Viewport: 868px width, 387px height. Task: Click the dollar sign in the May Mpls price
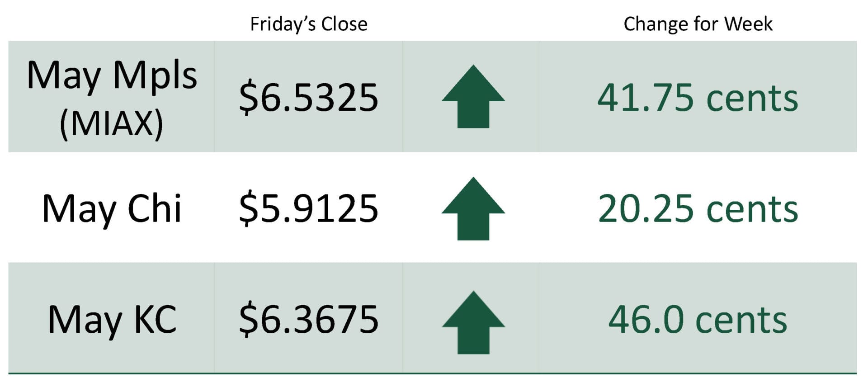point(248,98)
